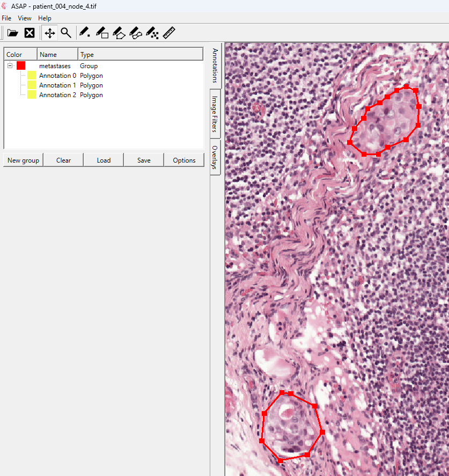
Task: Open the View menu
Action: click(25, 18)
